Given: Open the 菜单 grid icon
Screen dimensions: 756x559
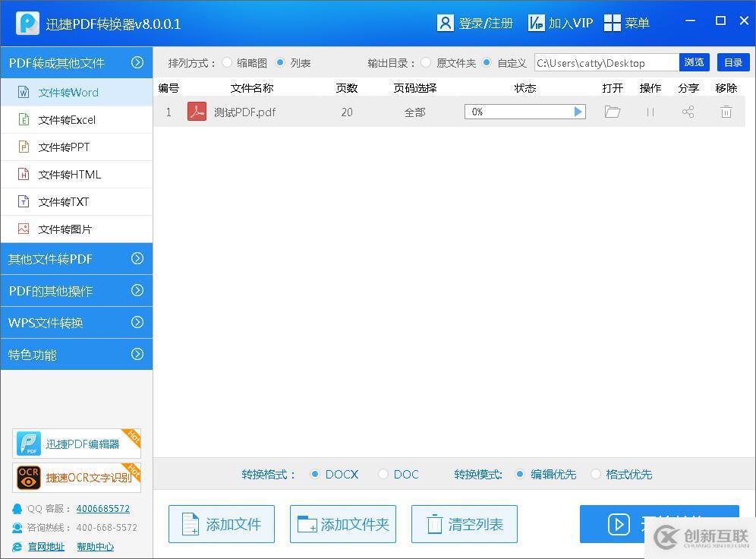Looking at the screenshot, I should (612, 23).
